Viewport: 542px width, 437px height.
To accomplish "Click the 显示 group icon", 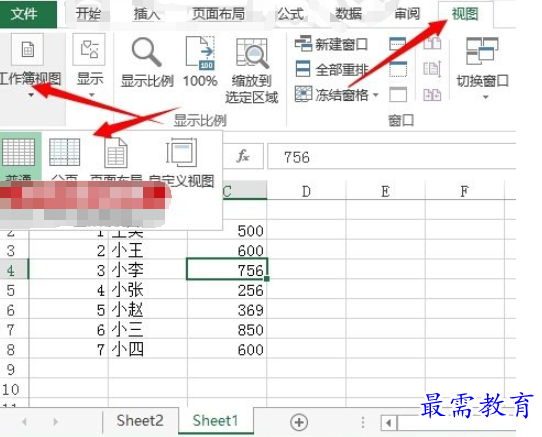I will (89, 50).
